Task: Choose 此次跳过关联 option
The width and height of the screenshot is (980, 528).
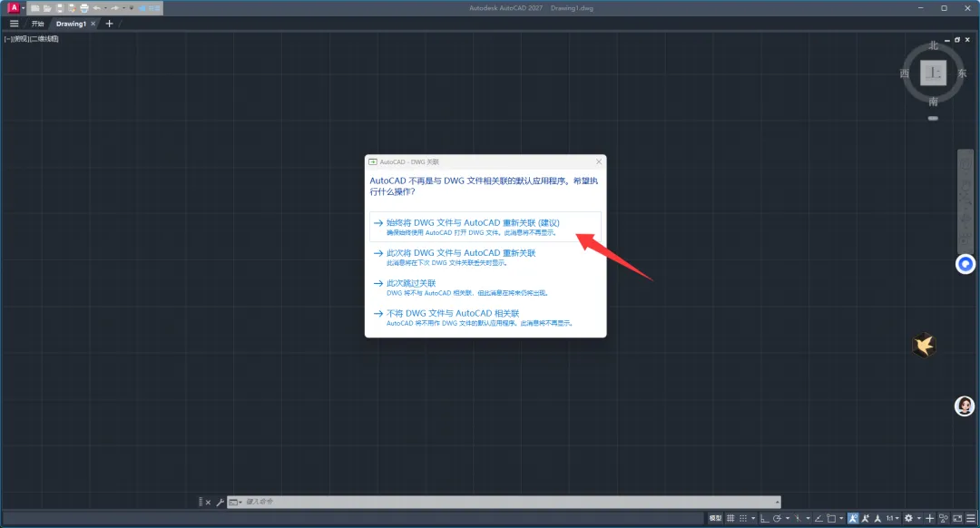Action: [x=485, y=287]
